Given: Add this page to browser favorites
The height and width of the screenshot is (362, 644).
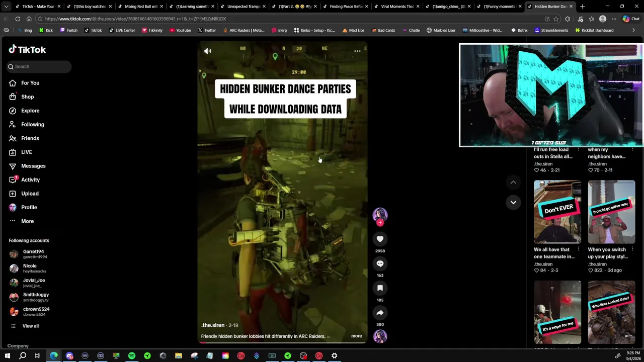Looking at the screenshot, I should click(x=556, y=19).
